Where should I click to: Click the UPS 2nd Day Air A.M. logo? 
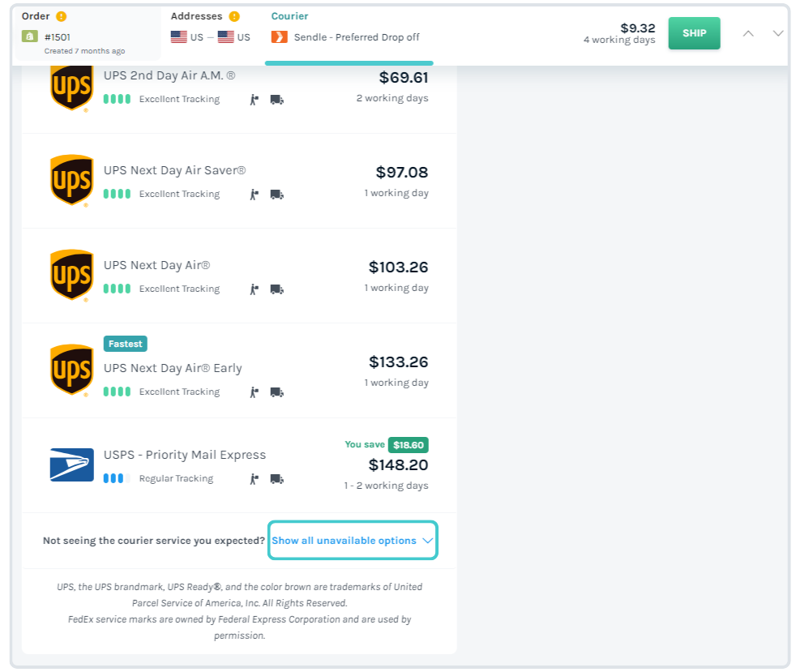(x=71, y=87)
